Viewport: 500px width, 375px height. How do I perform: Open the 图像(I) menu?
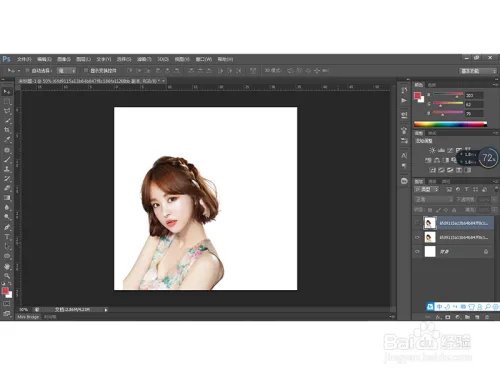click(x=64, y=59)
